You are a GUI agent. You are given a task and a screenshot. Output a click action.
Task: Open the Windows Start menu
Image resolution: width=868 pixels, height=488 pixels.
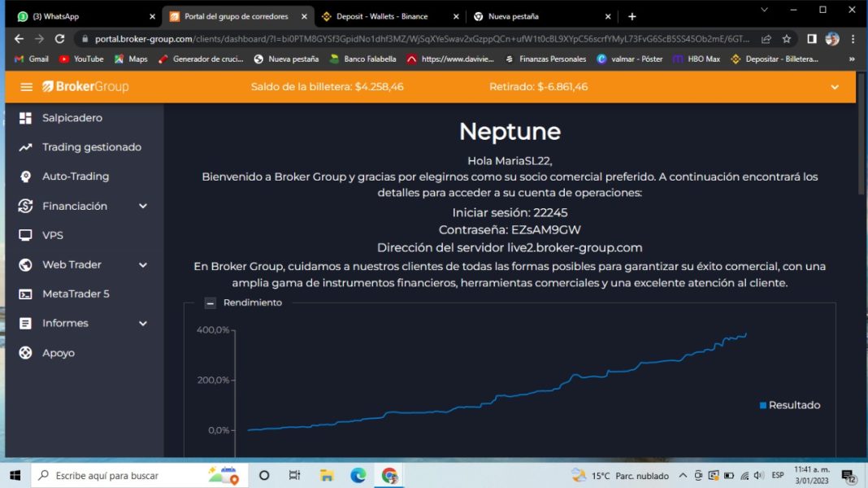(x=15, y=475)
